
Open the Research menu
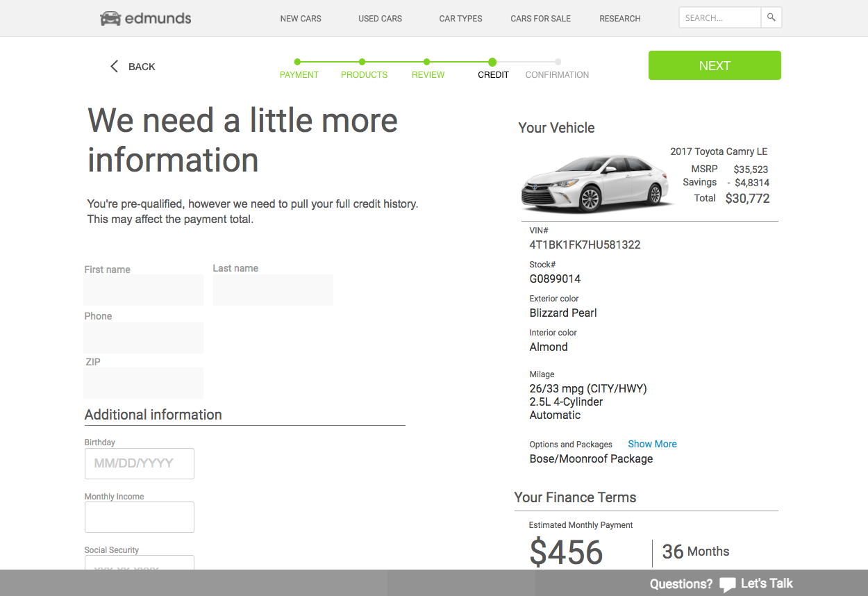620,19
